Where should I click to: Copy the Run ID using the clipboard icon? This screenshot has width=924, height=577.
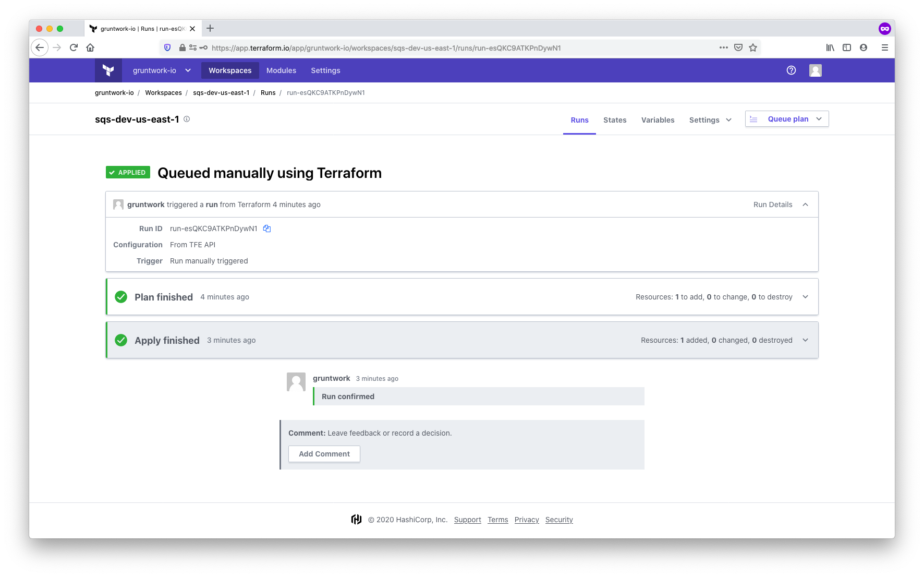point(267,229)
